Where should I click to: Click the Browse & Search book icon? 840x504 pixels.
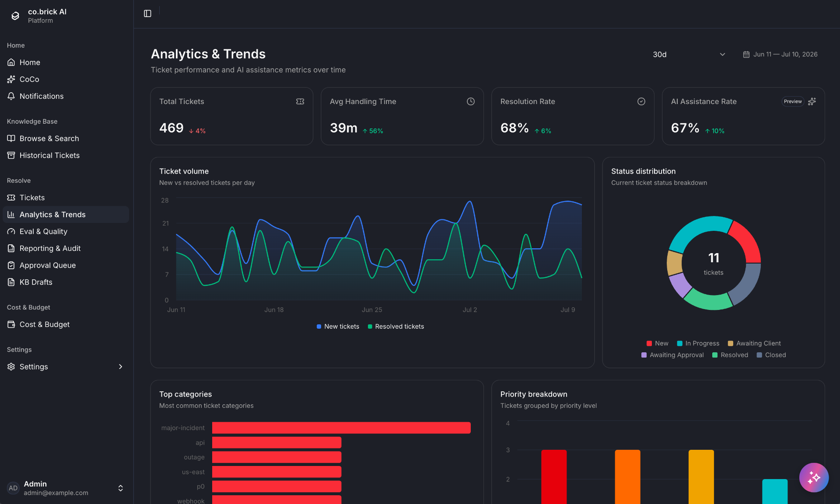11,139
